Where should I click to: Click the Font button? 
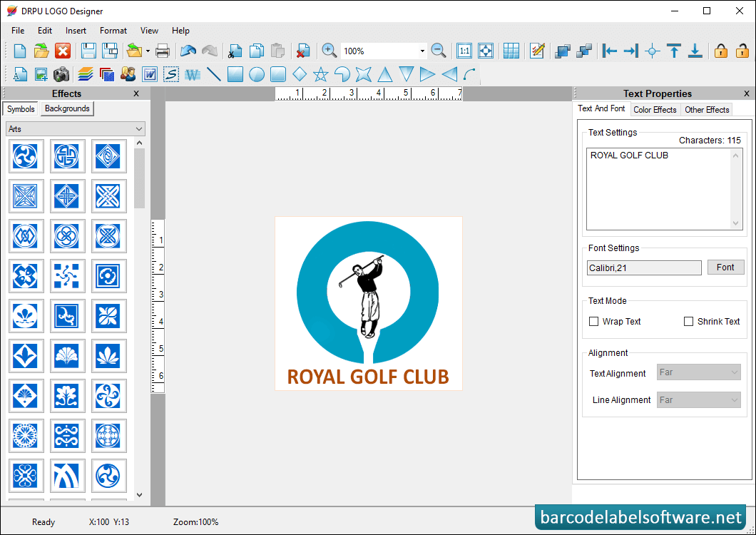tap(725, 267)
